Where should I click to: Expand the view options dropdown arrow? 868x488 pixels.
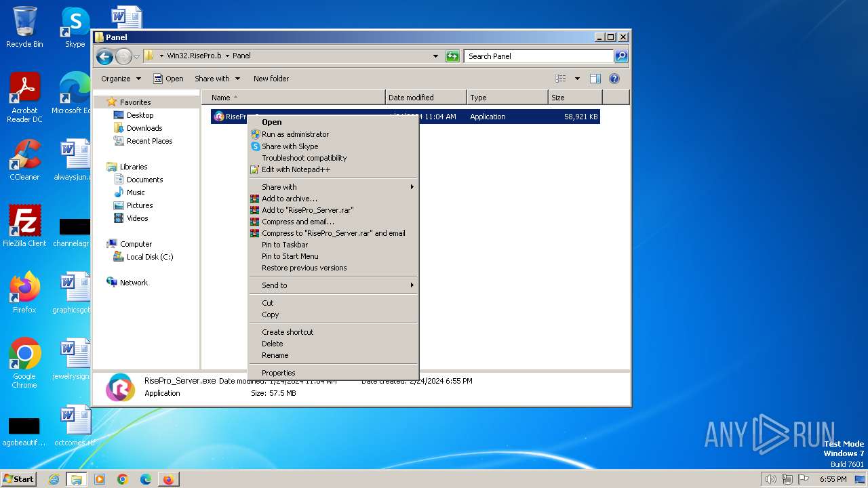tap(577, 79)
